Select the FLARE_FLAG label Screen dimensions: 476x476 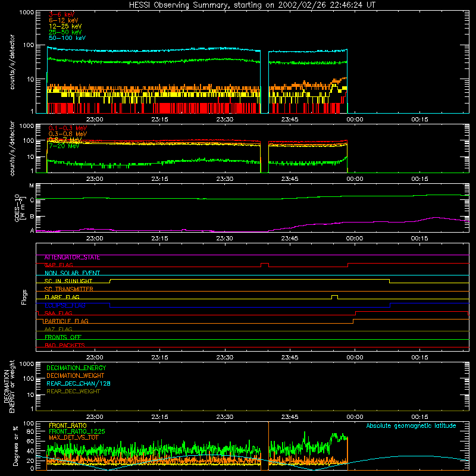62,297
